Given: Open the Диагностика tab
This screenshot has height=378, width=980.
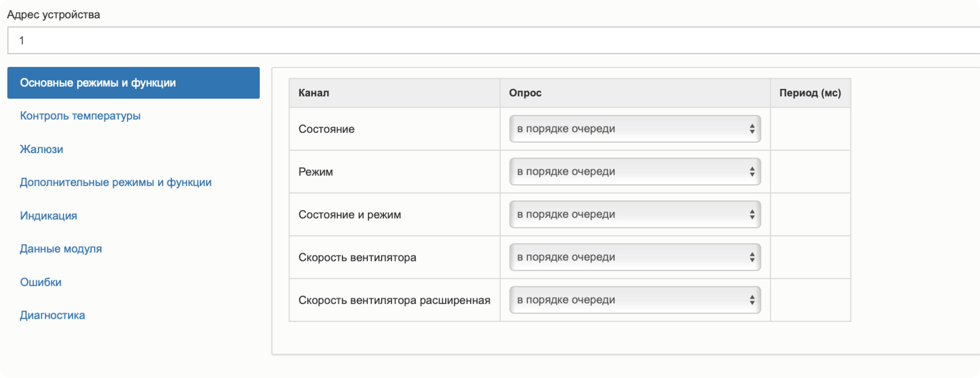Looking at the screenshot, I should (x=52, y=315).
